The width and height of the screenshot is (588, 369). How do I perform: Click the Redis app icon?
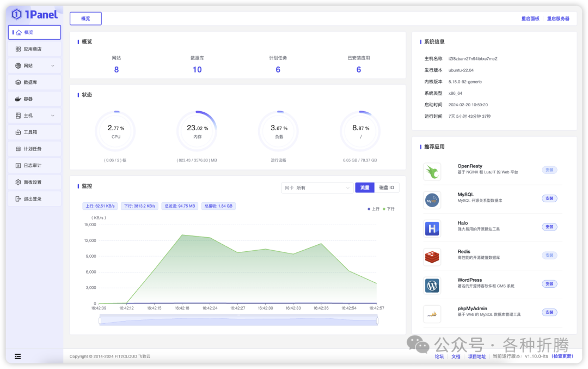pyautogui.click(x=432, y=257)
